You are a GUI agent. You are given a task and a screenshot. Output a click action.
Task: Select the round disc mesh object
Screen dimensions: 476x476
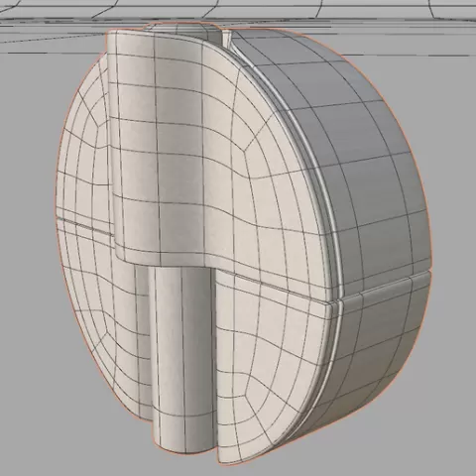pos(243,245)
